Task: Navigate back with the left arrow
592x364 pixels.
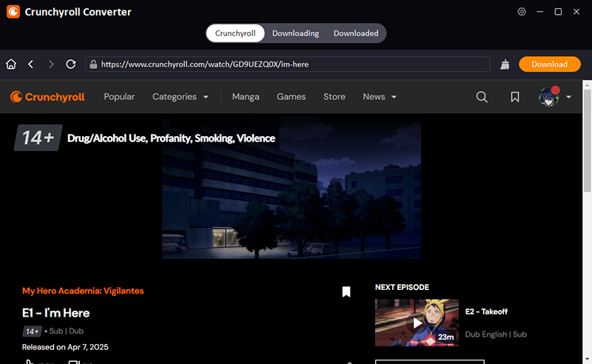Action: click(31, 64)
